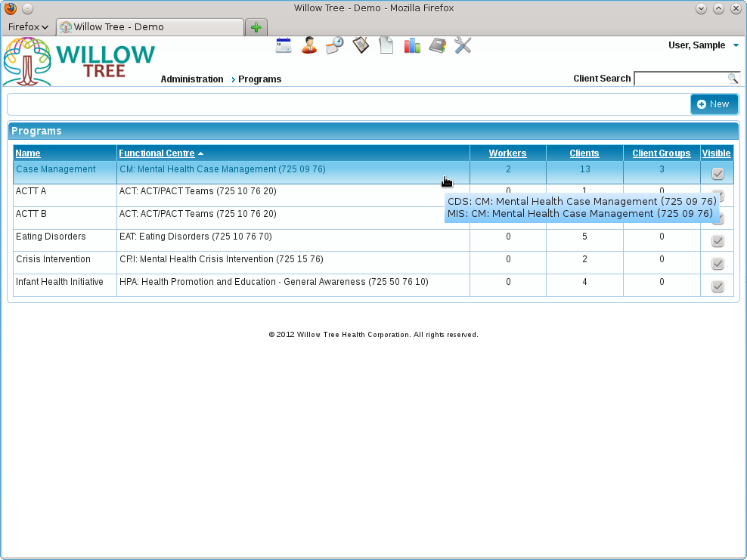Image resolution: width=747 pixels, height=560 pixels.
Task: Focus the Client Search input field
Action: 681,79
